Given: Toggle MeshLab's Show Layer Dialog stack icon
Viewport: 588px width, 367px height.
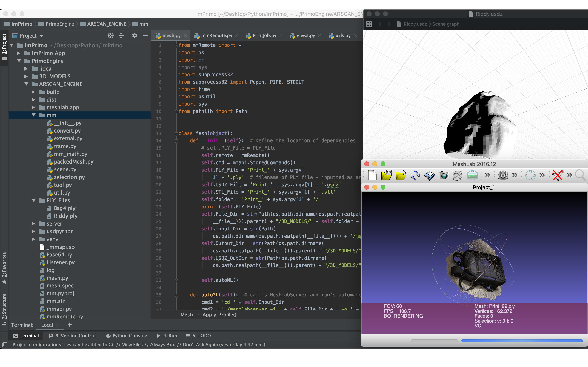Looking at the screenshot, I should coord(457,176).
